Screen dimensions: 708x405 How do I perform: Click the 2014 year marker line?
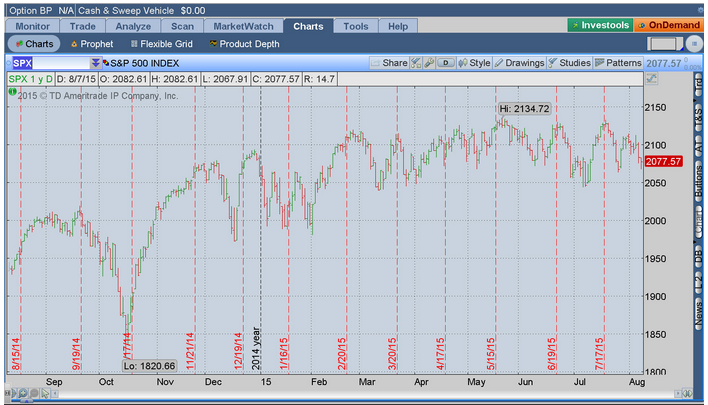coord(256,349)
